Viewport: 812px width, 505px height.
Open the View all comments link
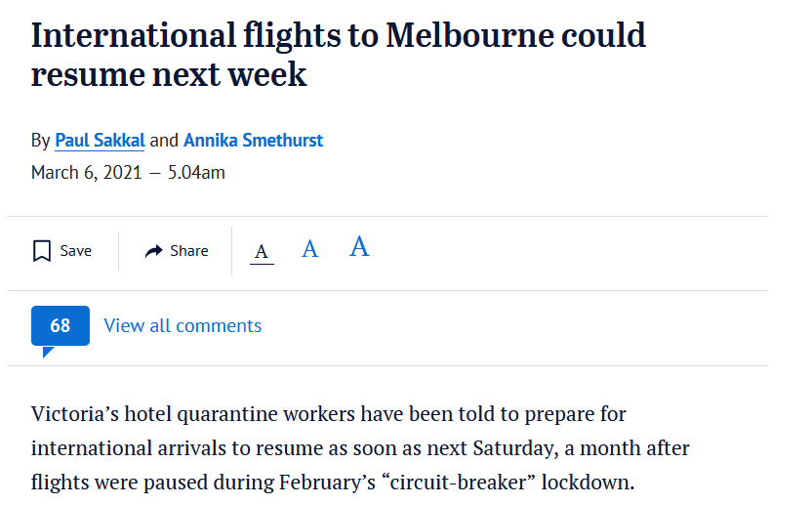(x=183, y=325)
